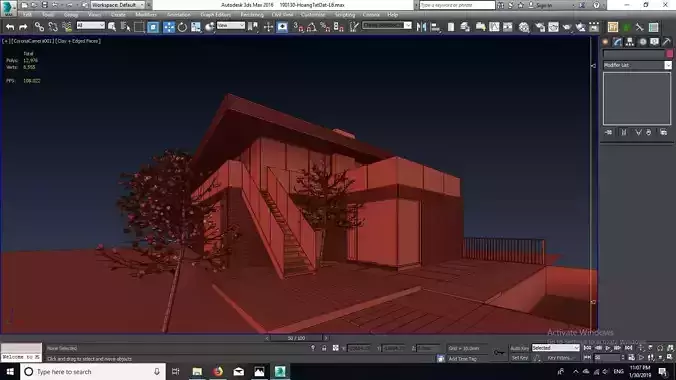Open the Layer Explorer icon
The image size is (676, 380).
point(465,27)
